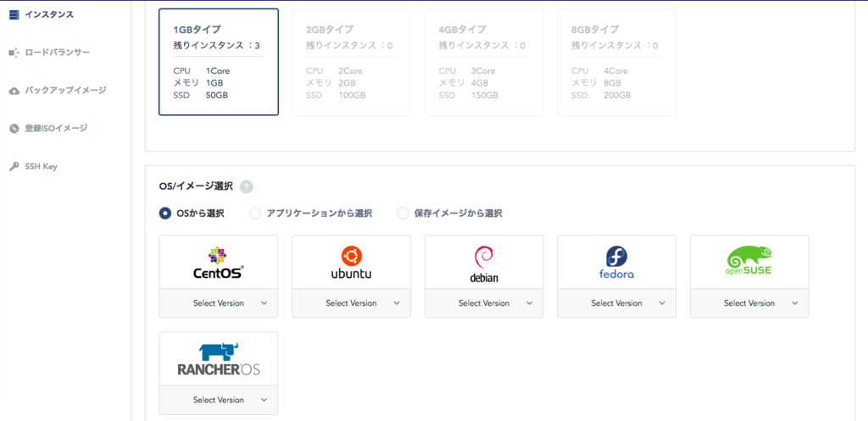Click the CentOS logo
The image size is (868, 421).
coord(219,263)
